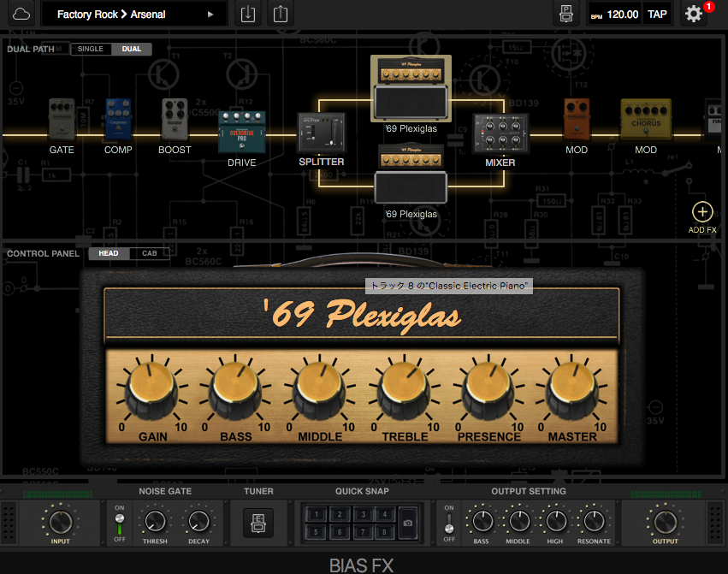
Task: Open the pedalboard view icon beside BPM
Action: coord(566,14)
